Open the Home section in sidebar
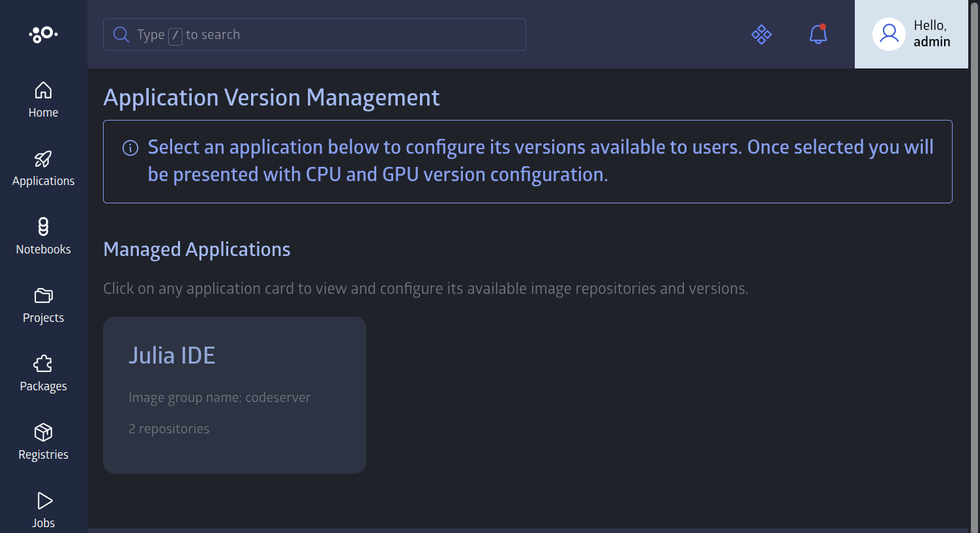The image size is (980, 533). (x=43, y=99)
